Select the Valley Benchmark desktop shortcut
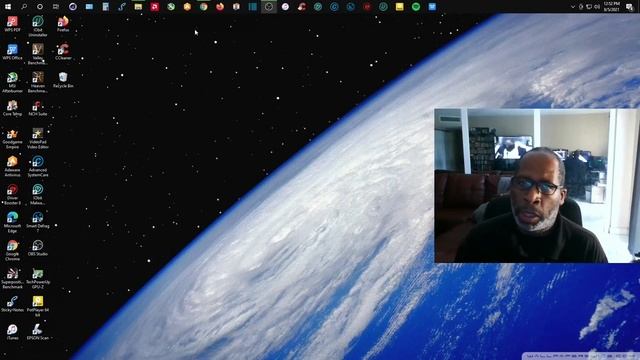The image size is (640, 360). coord(38,54)
